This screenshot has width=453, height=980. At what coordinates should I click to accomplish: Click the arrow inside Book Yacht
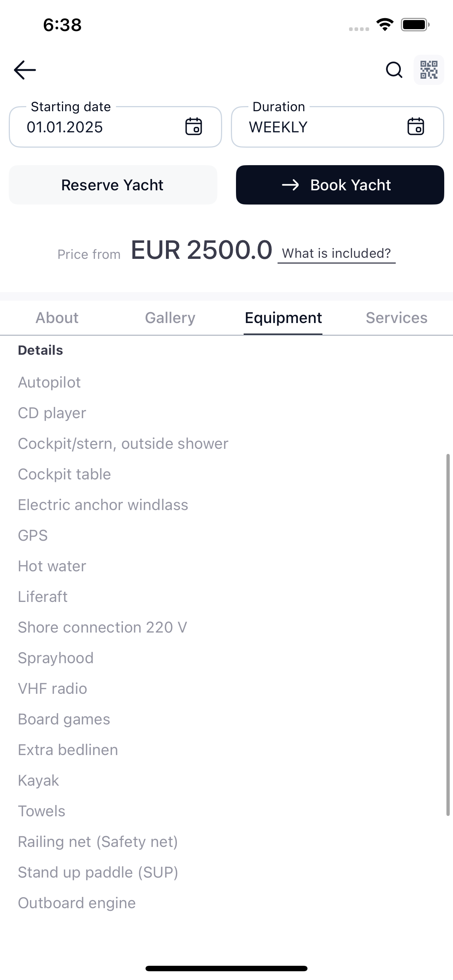pos(290,185)
